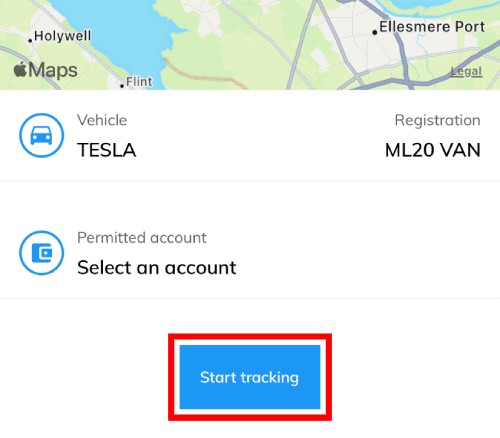Click the Ellesmere Port location dot
Image resolution: width=500 pixels, height=438 pixels.
tap(375, 32)
